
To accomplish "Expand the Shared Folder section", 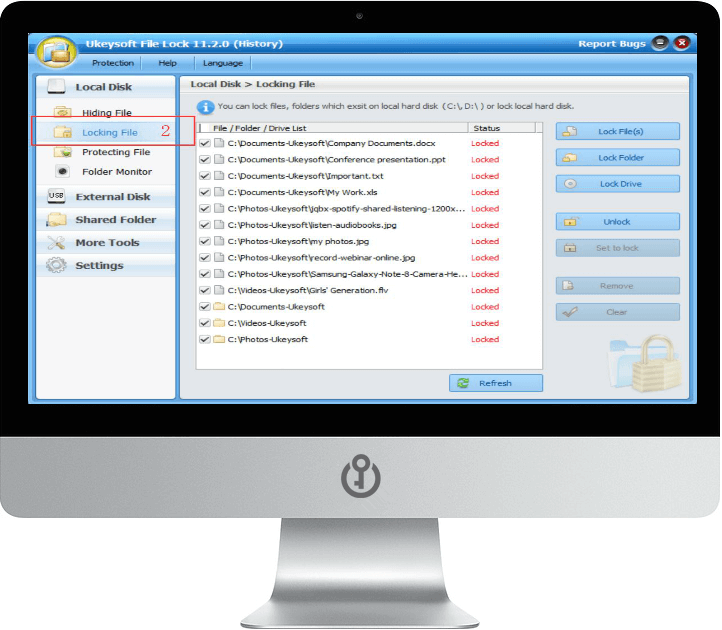I will tap(106, 220).
